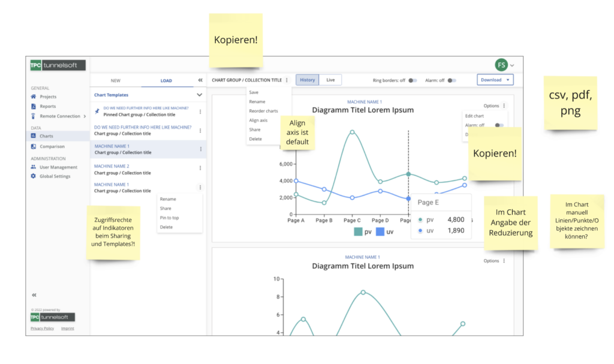Open three-dot menu for MACHINE NAME 2
The height and width of the screenshot is (364, 614).
pyautogui.click(x=200, y=169)
